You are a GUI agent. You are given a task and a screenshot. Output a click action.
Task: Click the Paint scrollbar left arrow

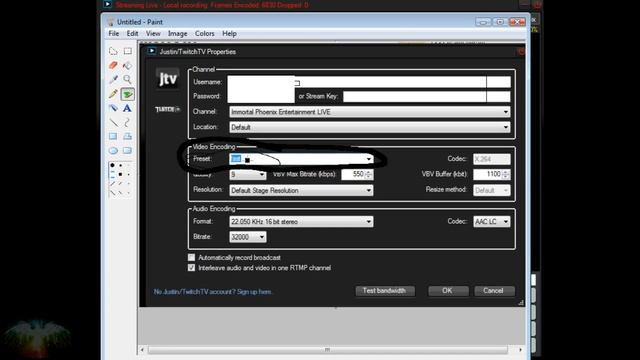pyautogui.click(x=142, y=350)
